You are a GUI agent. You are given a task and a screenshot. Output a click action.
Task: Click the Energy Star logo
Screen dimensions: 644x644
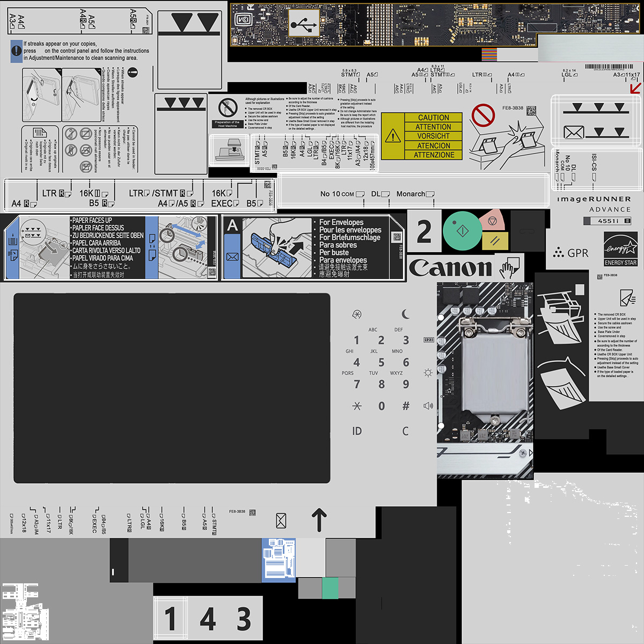(620, 249)
